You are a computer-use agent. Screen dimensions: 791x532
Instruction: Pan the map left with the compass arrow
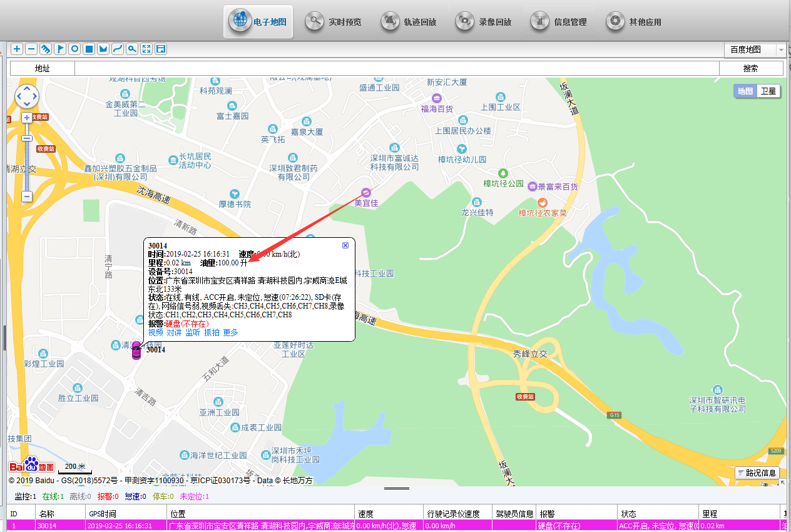19,96
